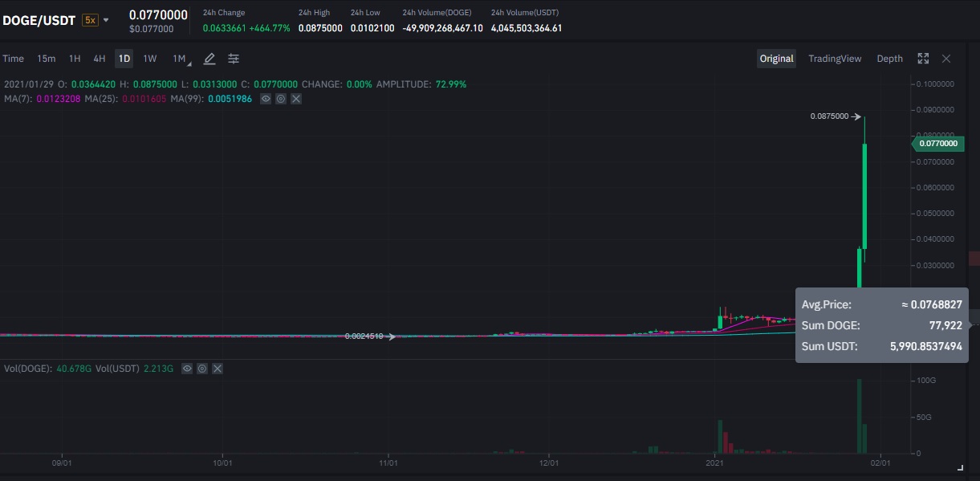This screenshot has height=481, width=980.
Task: Click the Sum DOGE value 77,922
Action: tap(945, 325)
